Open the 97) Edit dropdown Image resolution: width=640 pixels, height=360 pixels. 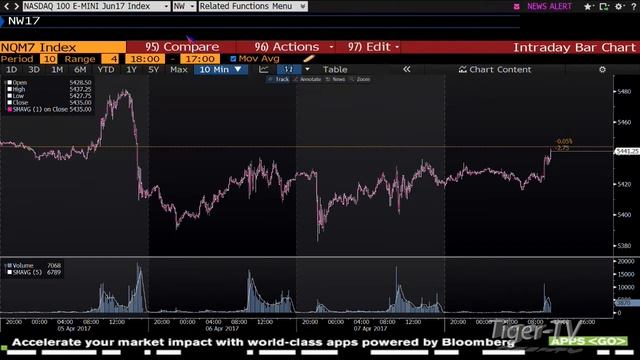point(373,47)
